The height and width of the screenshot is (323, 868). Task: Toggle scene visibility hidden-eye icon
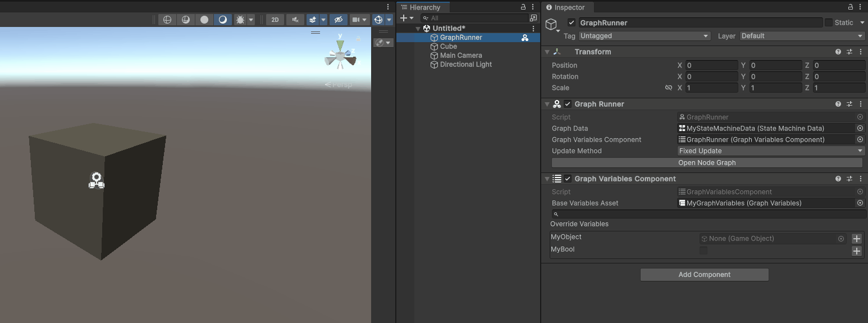pyautogui.click(x=337, y=20)
